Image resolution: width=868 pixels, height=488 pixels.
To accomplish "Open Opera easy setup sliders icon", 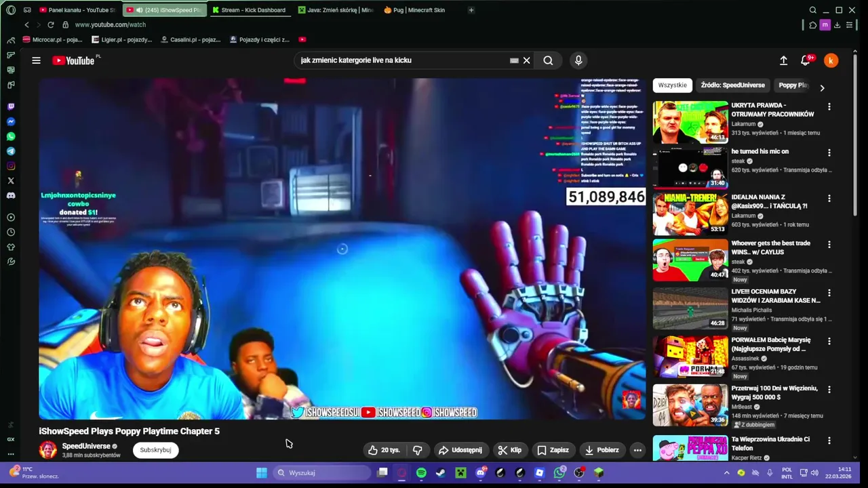I will pos(849,24).
